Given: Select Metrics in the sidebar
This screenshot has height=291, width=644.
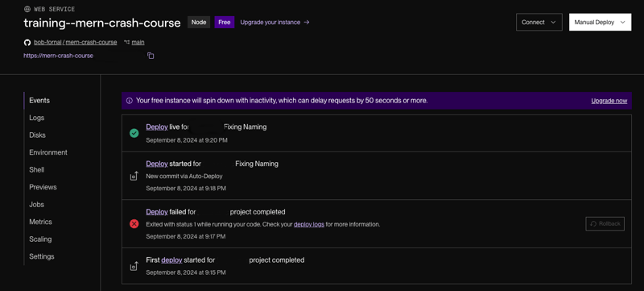Looking at the screenshot, I should pyautogui.click(x=40, y=222).
